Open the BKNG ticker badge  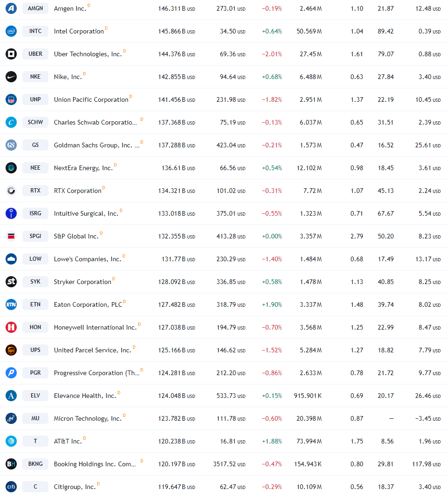[35, 464]
